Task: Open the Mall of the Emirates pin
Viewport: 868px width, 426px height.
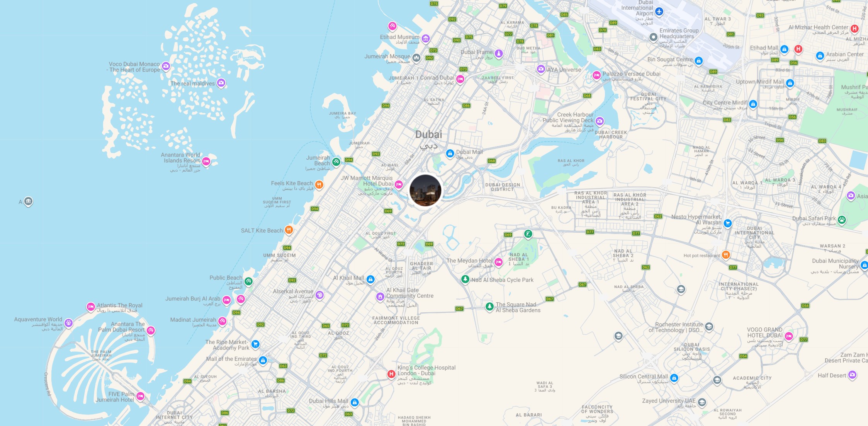Action: [x=263, y=360]
